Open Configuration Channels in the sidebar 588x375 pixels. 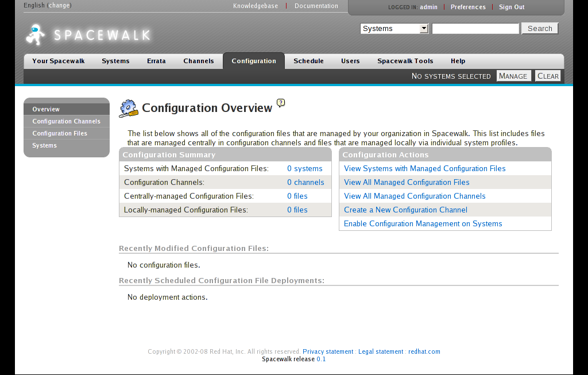67,121
